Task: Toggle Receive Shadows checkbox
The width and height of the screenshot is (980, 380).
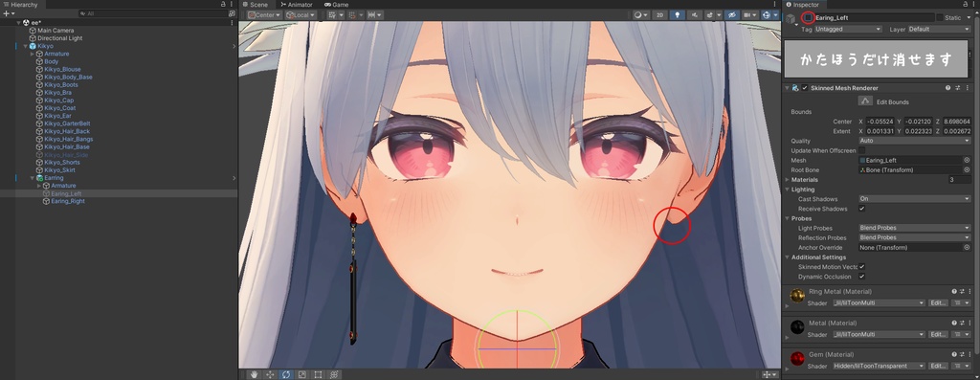Action: pyautogui.click(x=862, y=209)
